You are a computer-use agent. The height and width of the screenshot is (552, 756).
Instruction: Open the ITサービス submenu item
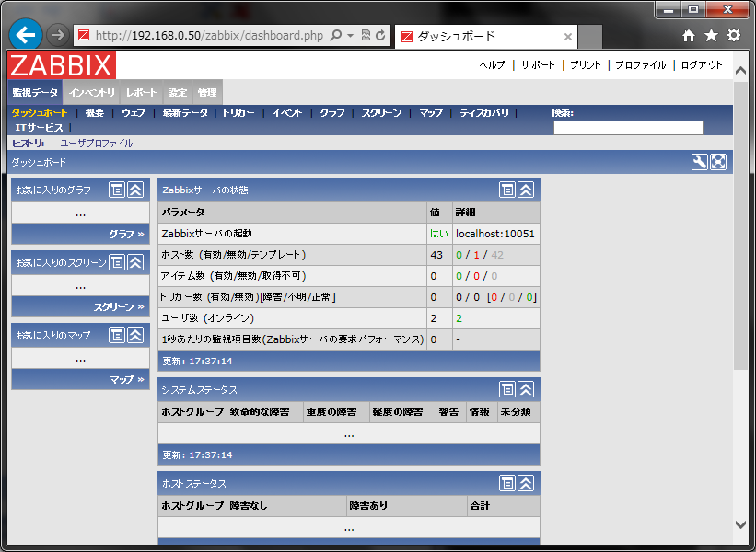tap(39, 128)
